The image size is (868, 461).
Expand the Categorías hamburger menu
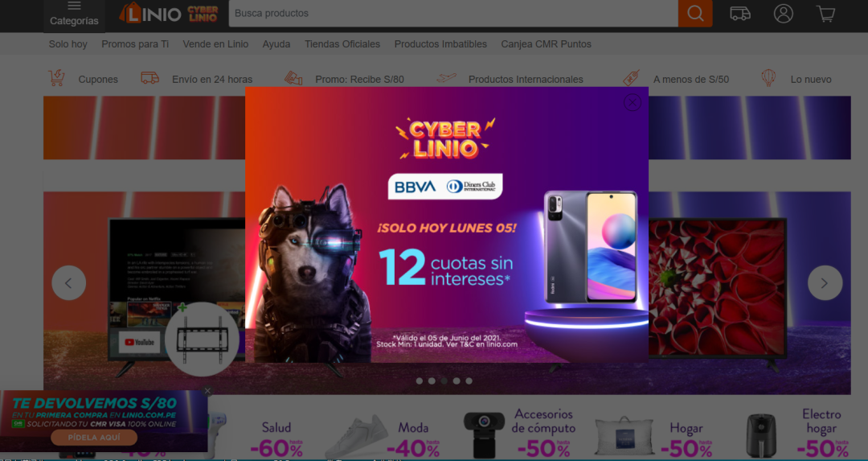coord(74,15)
